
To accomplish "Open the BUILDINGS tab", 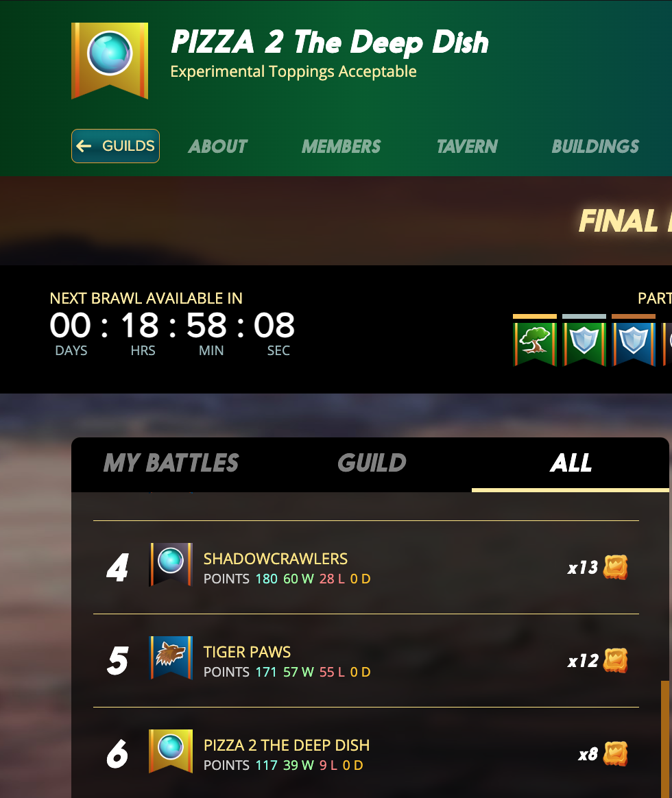I will 595,147.
